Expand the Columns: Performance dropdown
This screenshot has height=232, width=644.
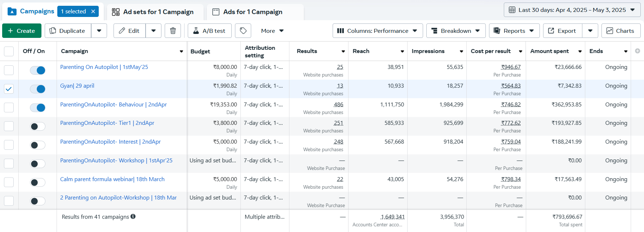377,31
